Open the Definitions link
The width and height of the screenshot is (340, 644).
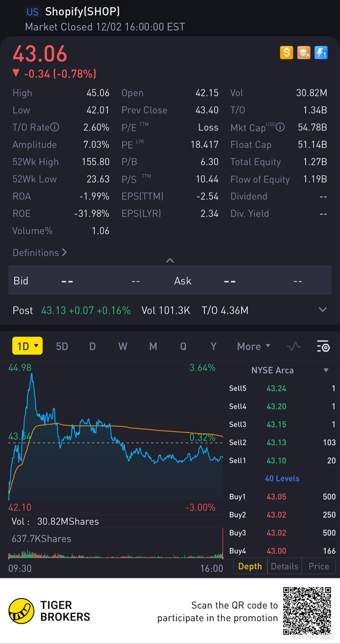click(x=40, y=253)
